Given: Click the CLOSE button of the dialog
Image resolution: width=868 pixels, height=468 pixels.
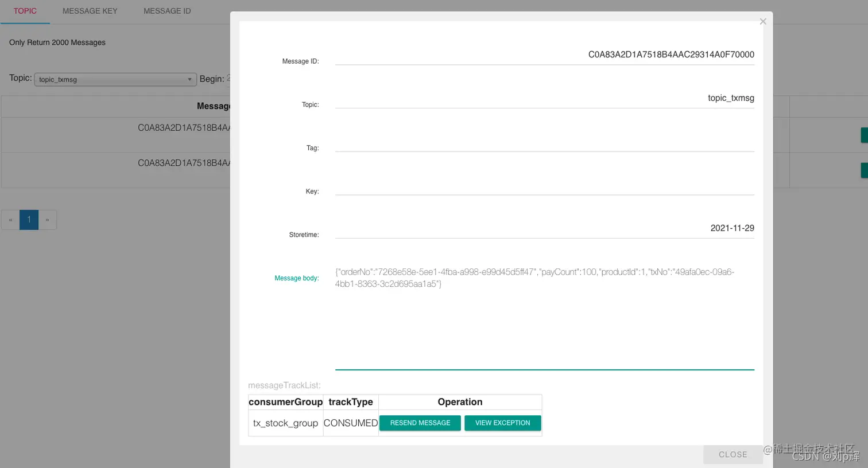Looking at the screenshot, I should tap(733, 454).
